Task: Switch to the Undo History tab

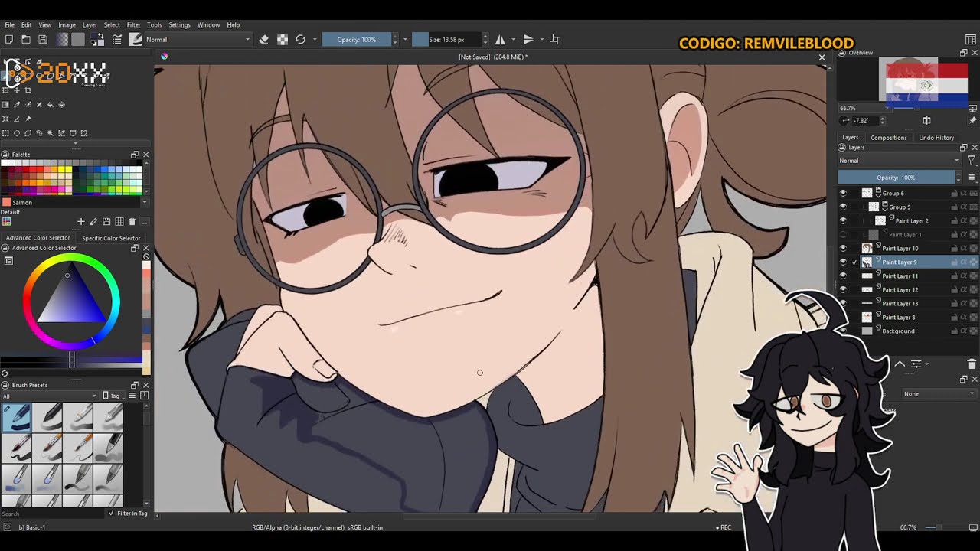Action: point(936,138)
